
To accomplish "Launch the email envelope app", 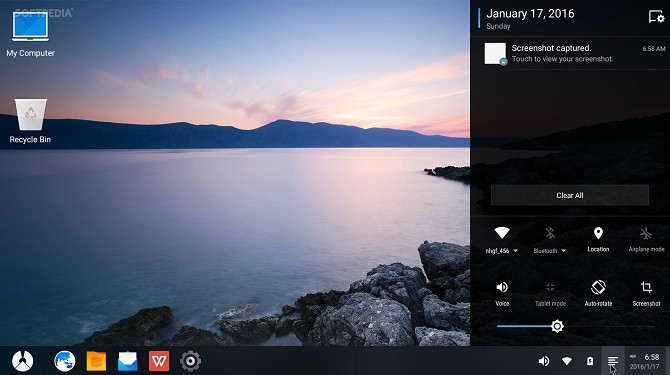I will tap(127, 361).
